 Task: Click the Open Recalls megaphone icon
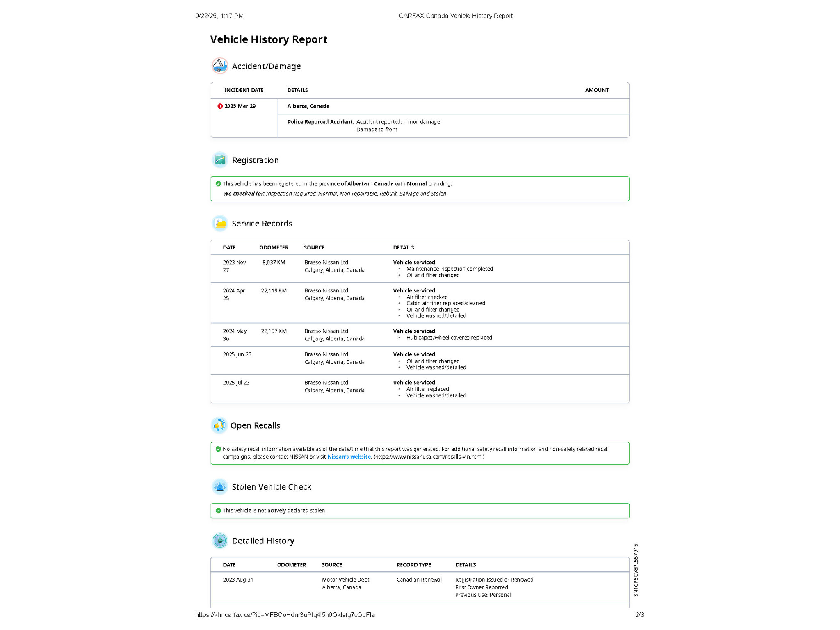219,425
